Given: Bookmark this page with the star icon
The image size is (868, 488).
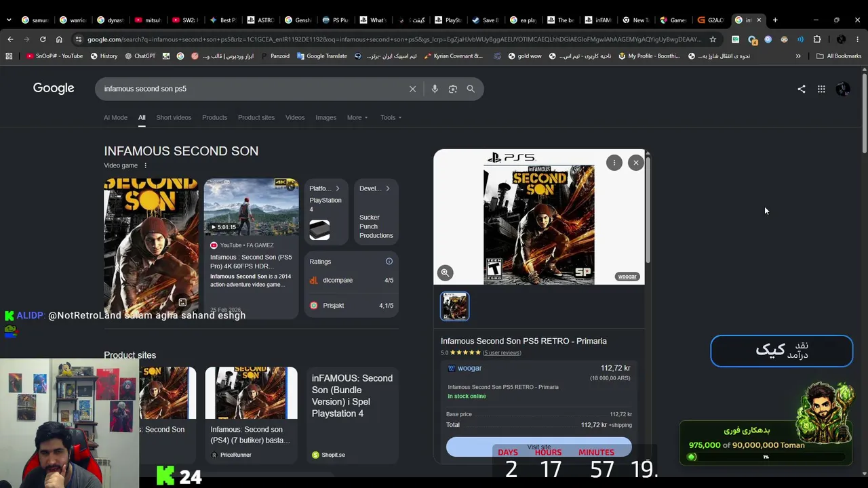Looking at the screenshot, I should click(713, 39).
